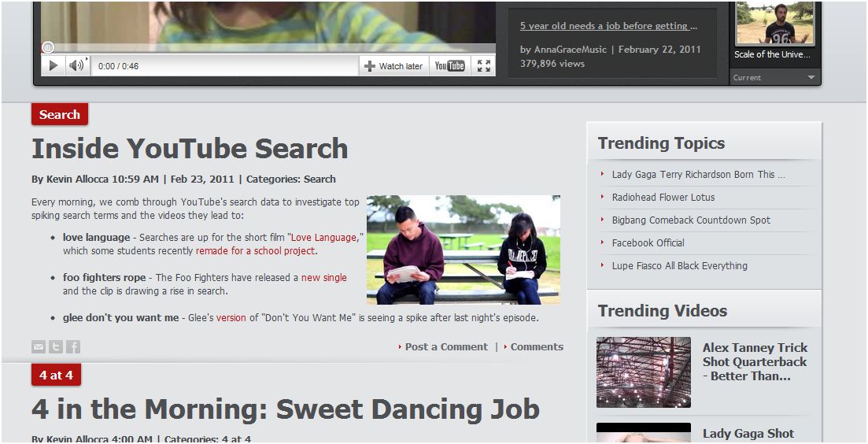Enter fullscreen mode on the video player

coord(484,66)
